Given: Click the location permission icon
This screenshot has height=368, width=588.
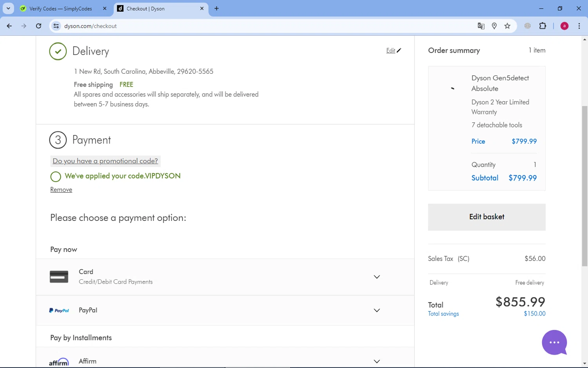Looking at the screenshot, I should [x=494, y=26].
